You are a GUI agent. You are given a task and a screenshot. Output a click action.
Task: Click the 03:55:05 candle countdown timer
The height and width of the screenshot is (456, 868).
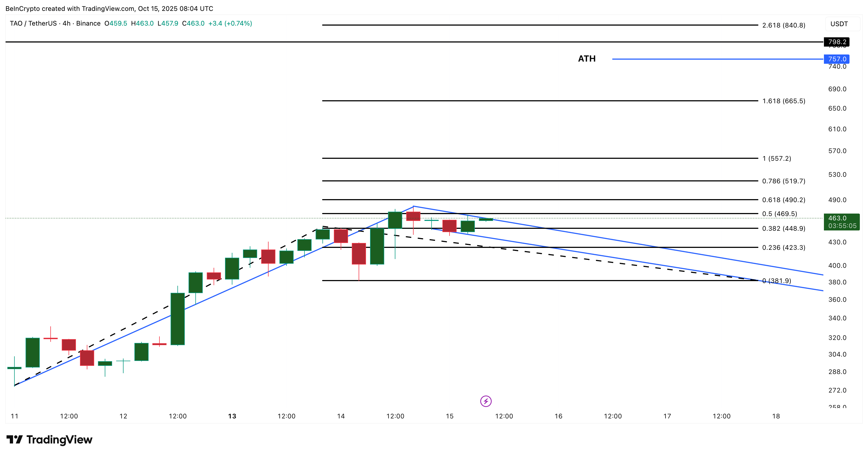point(842,227)
